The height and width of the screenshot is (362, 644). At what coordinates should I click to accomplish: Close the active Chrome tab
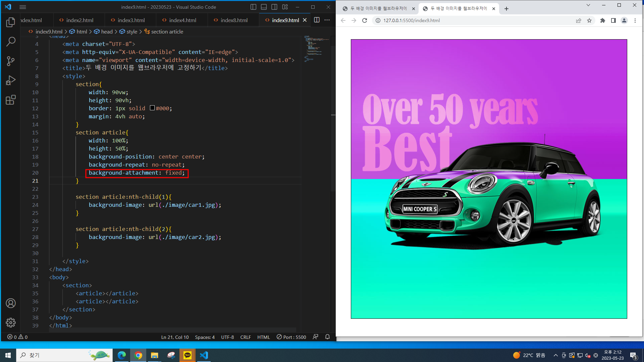(x=494, y=9)
